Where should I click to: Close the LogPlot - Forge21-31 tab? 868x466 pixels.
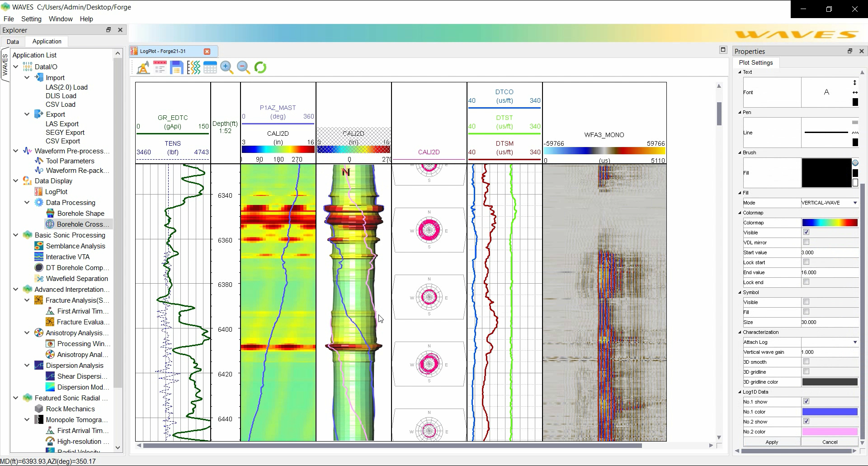[207, 52]
